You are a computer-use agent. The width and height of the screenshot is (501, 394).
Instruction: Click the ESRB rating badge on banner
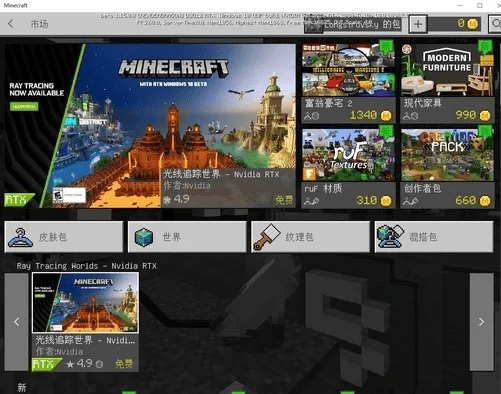(69, 196)
